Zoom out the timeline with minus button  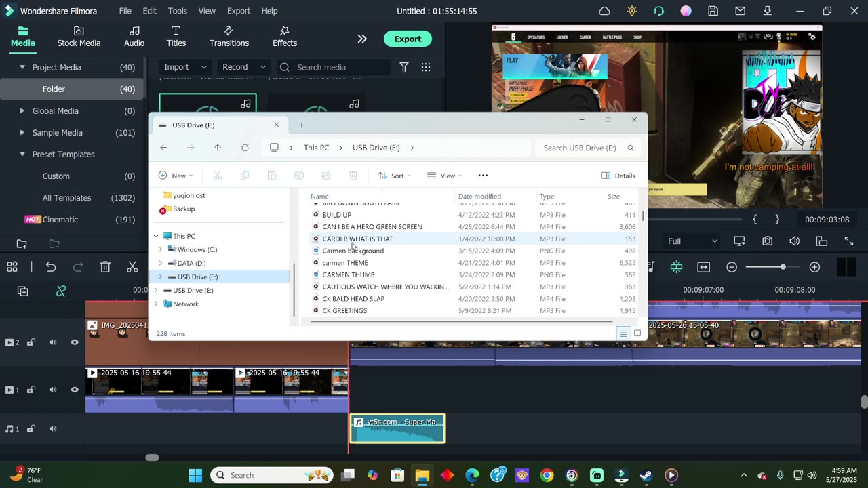[732, 267]
